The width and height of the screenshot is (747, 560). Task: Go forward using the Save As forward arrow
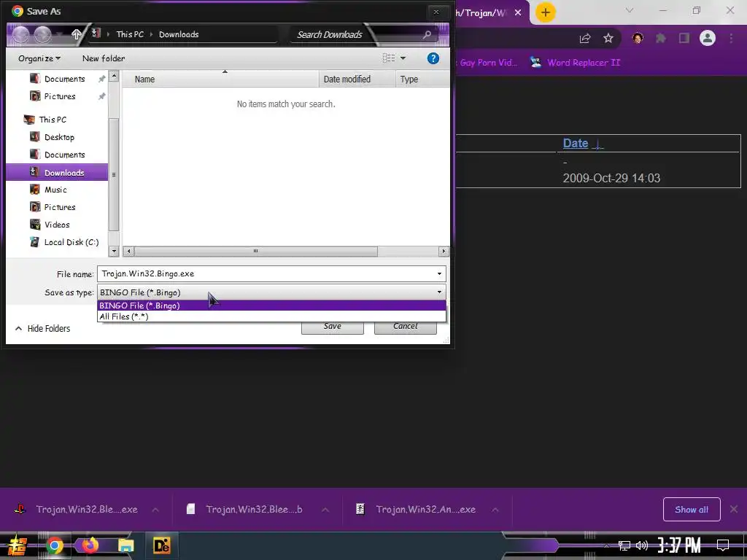pos(42,35)
